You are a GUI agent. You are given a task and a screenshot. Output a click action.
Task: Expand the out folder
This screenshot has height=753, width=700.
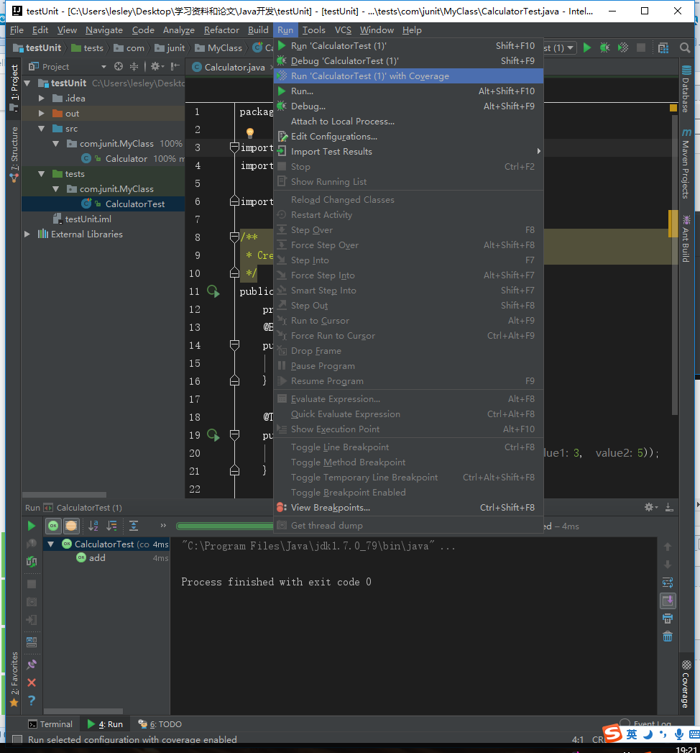coord(42,114)
